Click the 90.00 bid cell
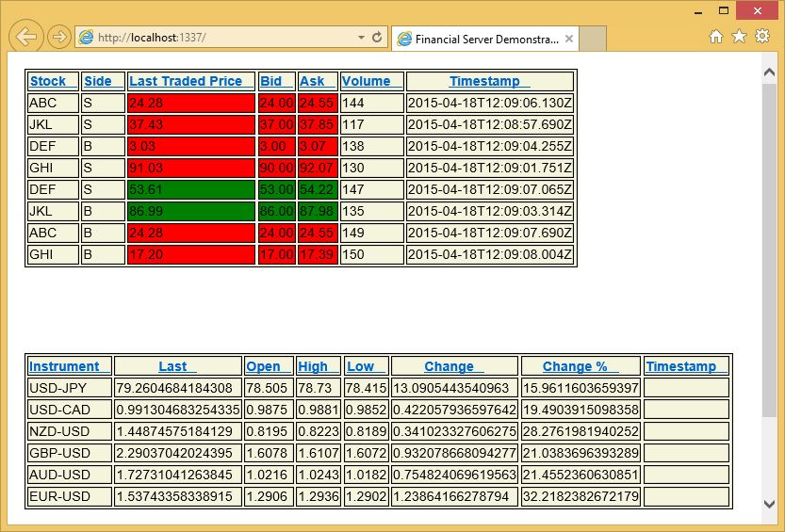Image resolution: width=785 pixels, height=532 pixels. [x=277, y=168]
